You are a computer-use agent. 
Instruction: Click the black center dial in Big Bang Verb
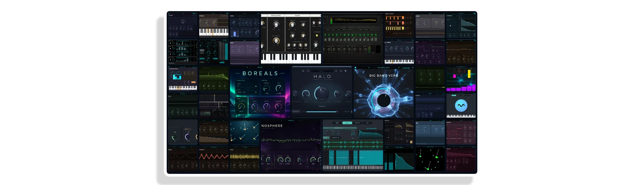click(x=384, y=100)
